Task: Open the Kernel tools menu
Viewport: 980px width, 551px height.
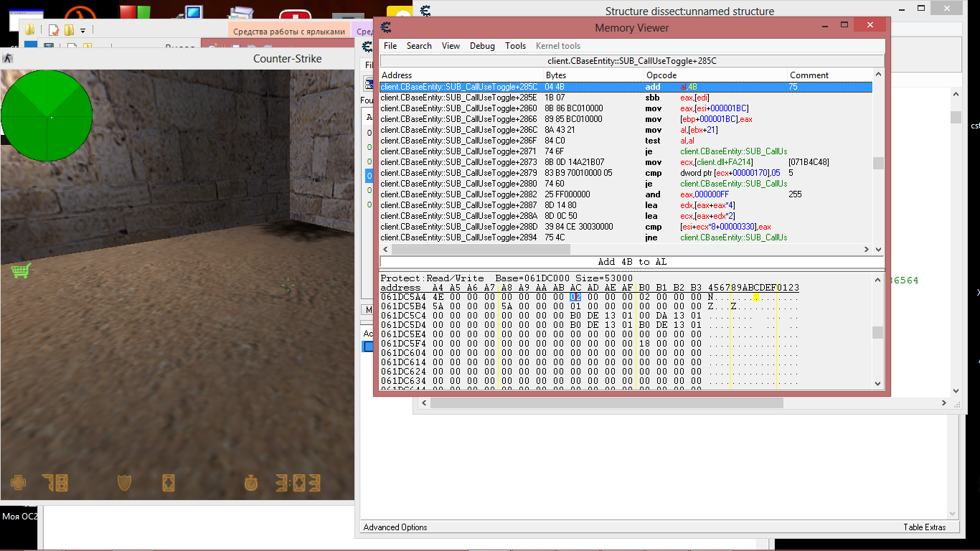Action: pyautogui.click(x=557, y=45)
